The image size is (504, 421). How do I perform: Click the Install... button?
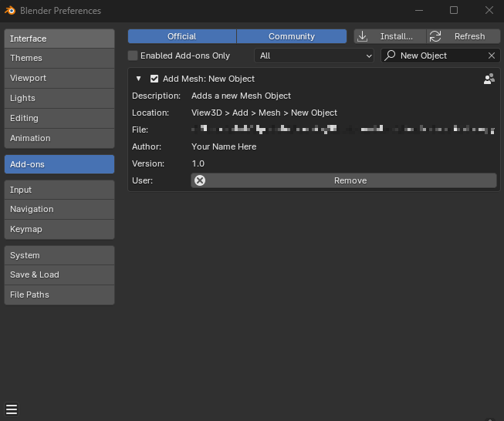(390, 36)
